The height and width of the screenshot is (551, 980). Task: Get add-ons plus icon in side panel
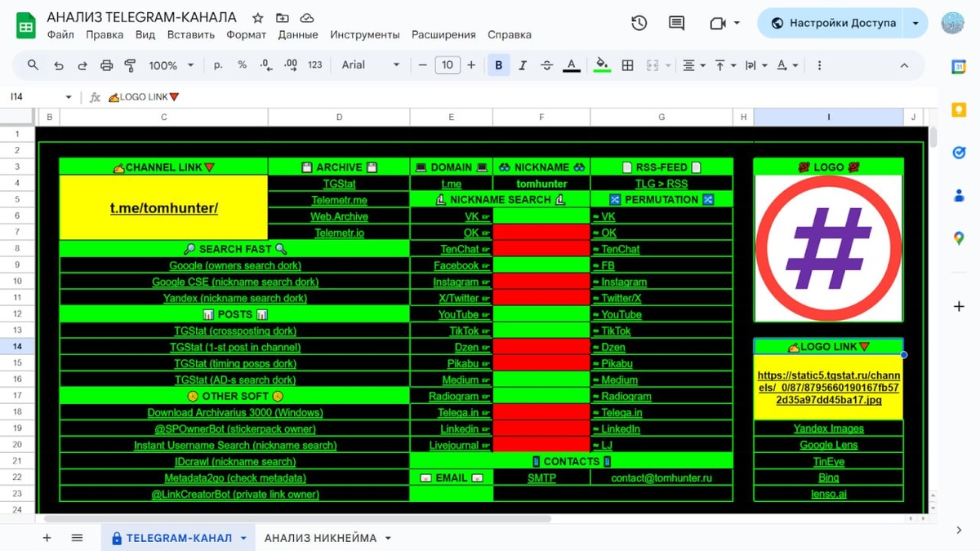(959, 307)
